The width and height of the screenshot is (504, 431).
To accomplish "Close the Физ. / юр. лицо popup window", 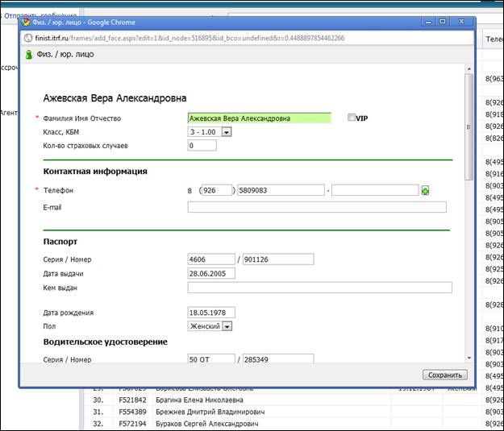I will [461, 22].
